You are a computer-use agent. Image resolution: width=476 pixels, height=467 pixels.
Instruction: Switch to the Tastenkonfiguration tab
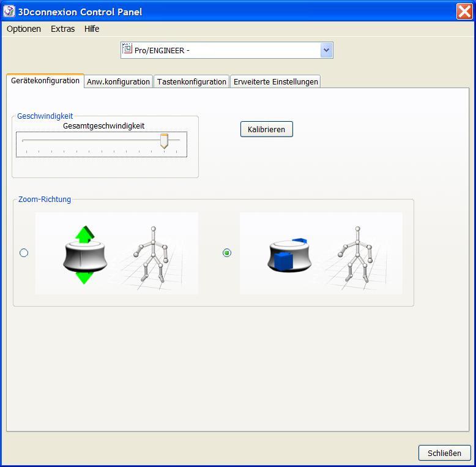click(192, 81)
